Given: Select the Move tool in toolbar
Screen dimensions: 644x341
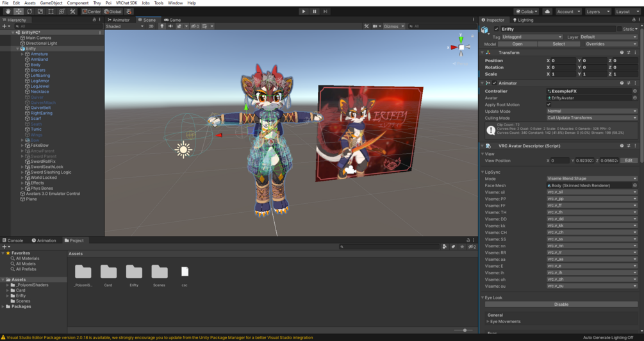Looking at the screenshot, I should click(19, 12).
